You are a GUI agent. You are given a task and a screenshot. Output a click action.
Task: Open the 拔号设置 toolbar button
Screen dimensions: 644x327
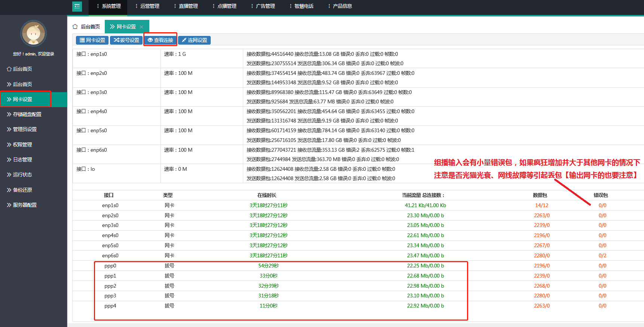point(126,40)
